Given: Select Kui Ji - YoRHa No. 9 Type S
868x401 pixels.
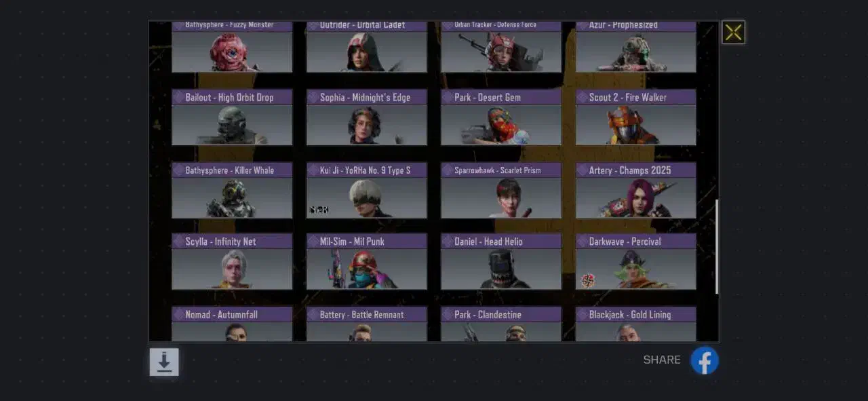Looking at the screenshot, I should 366,190.
